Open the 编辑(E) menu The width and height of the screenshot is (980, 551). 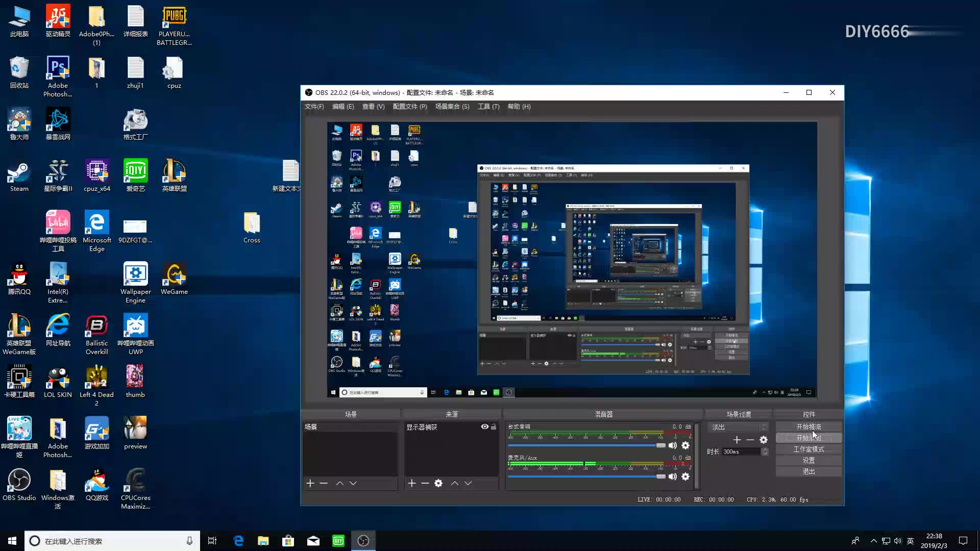[342, 107]
